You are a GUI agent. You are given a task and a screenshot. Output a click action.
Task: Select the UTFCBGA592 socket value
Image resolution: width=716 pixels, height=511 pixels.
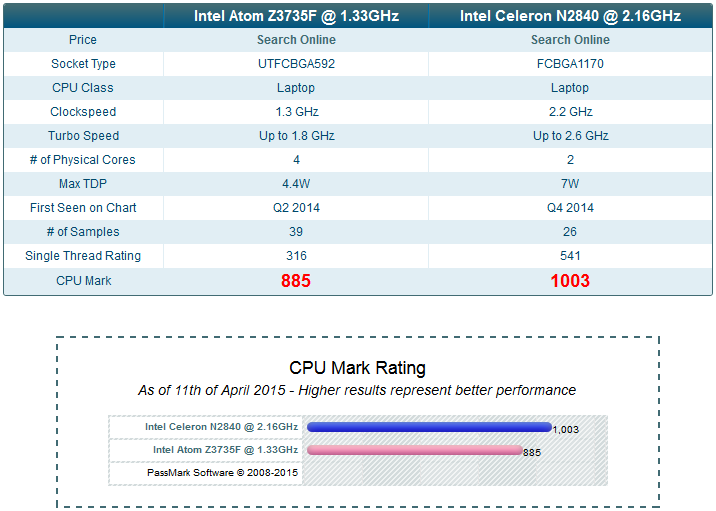tap(296, 63)
